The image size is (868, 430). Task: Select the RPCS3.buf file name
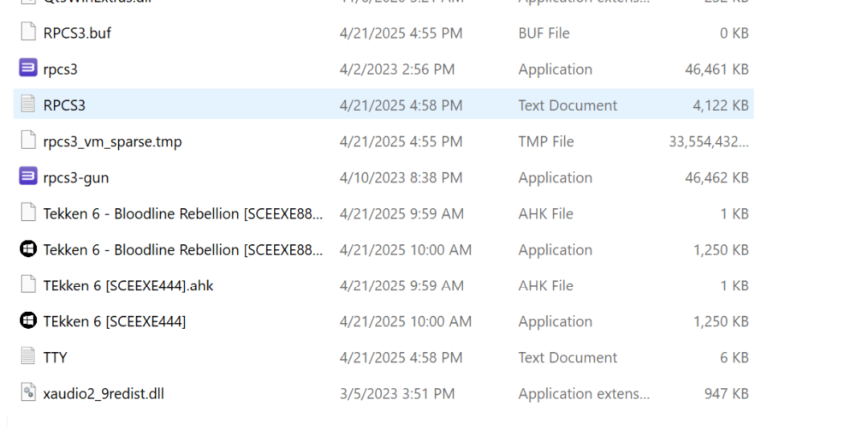point(77,33)
